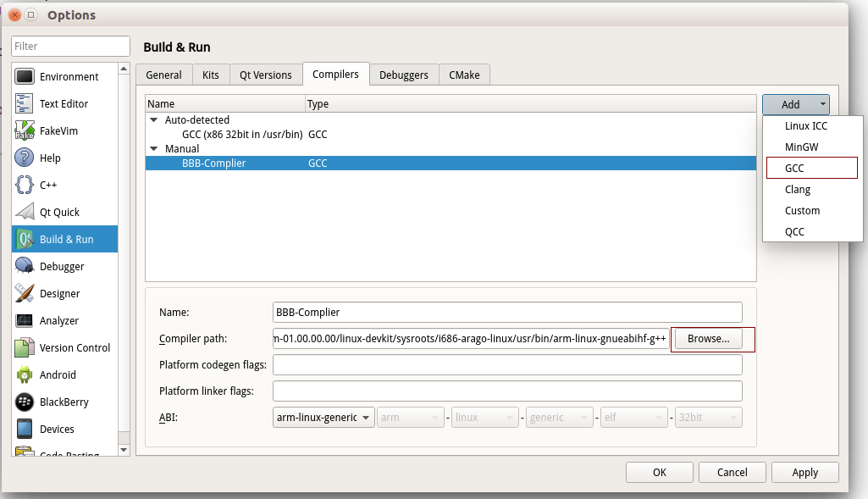Open the Devices tablet icon
This screenshot has height=499, width=868.
pyautogui.click(x=25, y=430)
